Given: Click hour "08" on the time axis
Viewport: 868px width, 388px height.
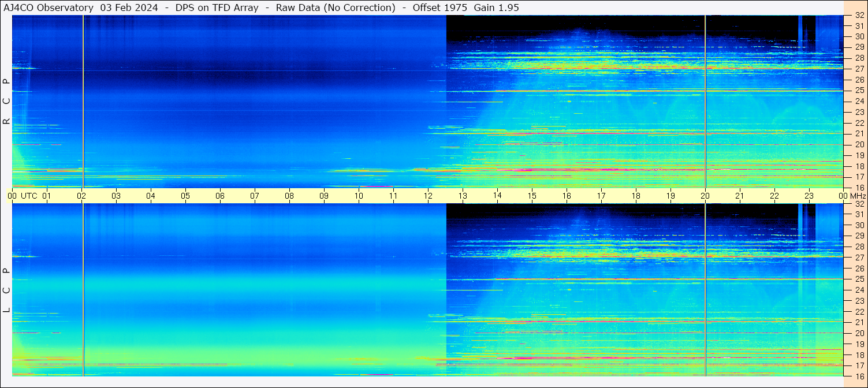Looking at the screenshot, I should (x=289, y=196).
